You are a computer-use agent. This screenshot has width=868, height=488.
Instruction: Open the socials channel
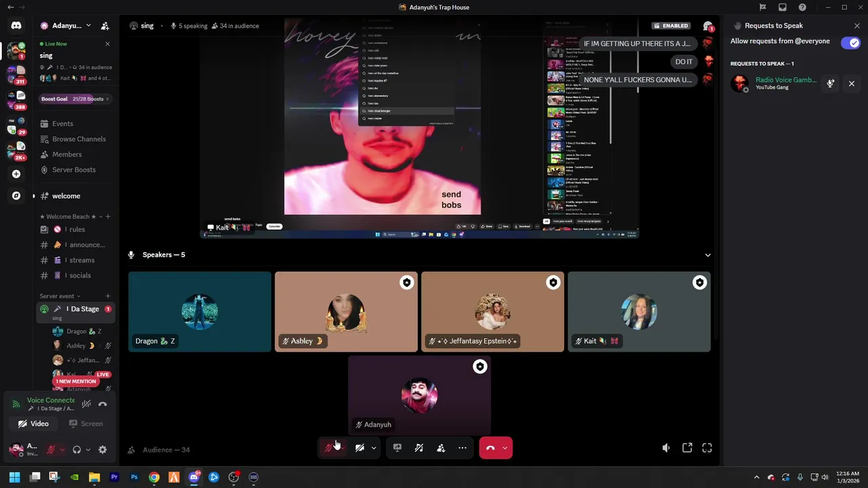point(75,275)
